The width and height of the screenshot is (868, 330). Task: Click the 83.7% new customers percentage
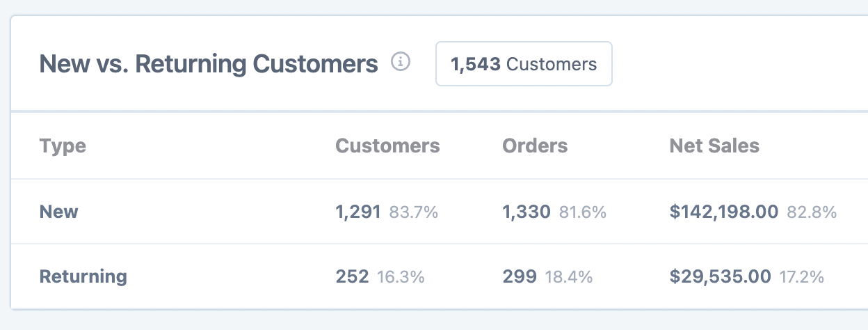coord(414,212)
